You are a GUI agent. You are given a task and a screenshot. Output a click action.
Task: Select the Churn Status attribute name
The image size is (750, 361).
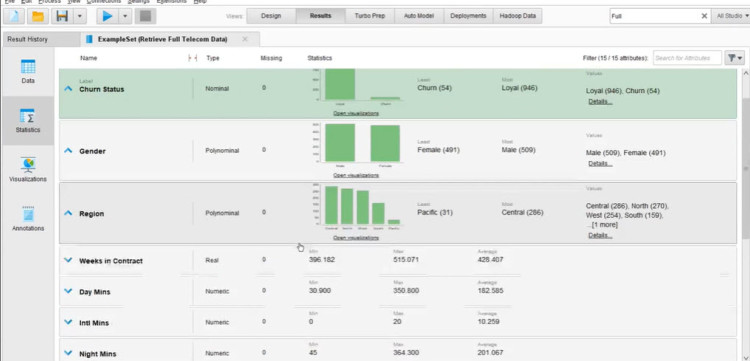101,89
